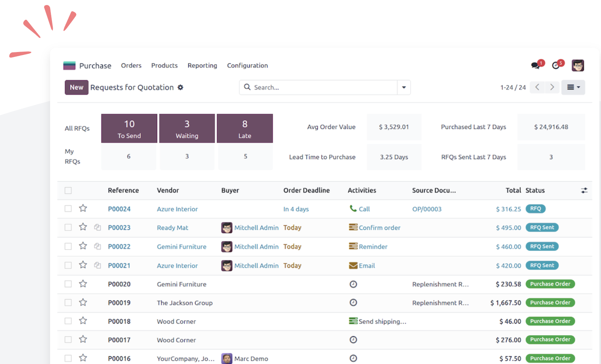Viewport: 601px width, 364px height.
Task: Open the Reporting menu
Action: 202,65
